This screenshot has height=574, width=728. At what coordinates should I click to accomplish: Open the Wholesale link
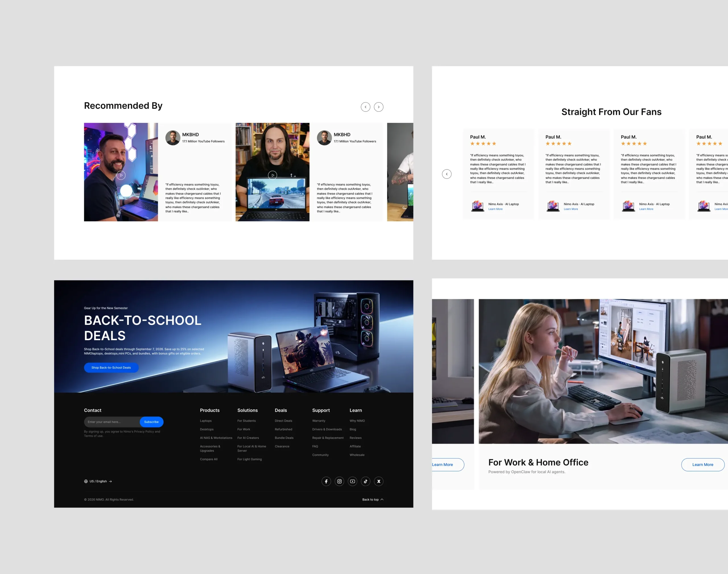tap(357, 455)
